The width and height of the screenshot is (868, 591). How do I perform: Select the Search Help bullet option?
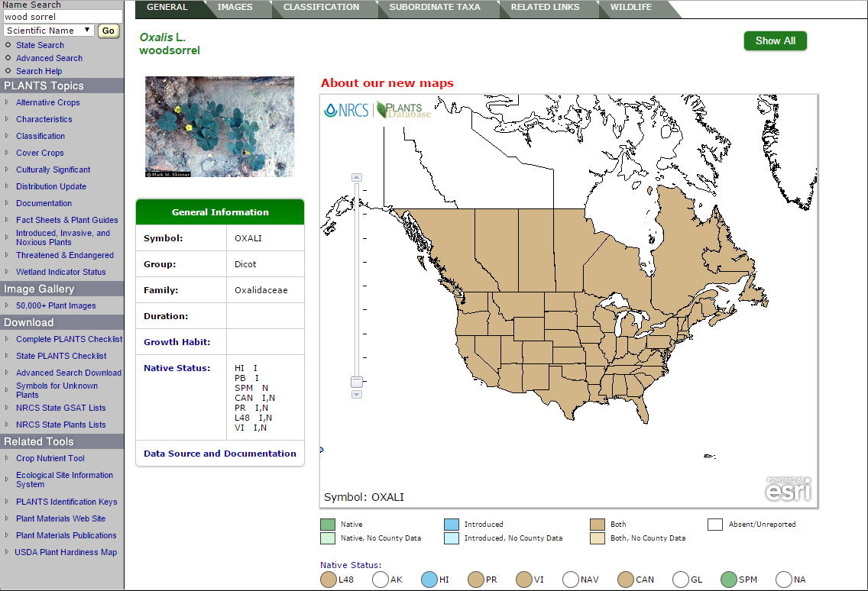pyautogui.click(x=8, y=71)
